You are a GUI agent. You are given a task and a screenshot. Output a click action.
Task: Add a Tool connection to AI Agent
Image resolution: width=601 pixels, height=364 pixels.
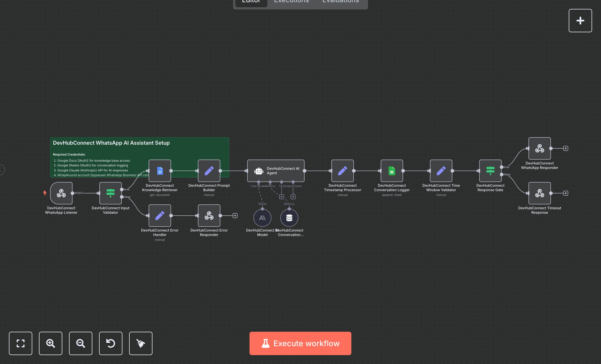pyautogui.click(x=282, y=197)
